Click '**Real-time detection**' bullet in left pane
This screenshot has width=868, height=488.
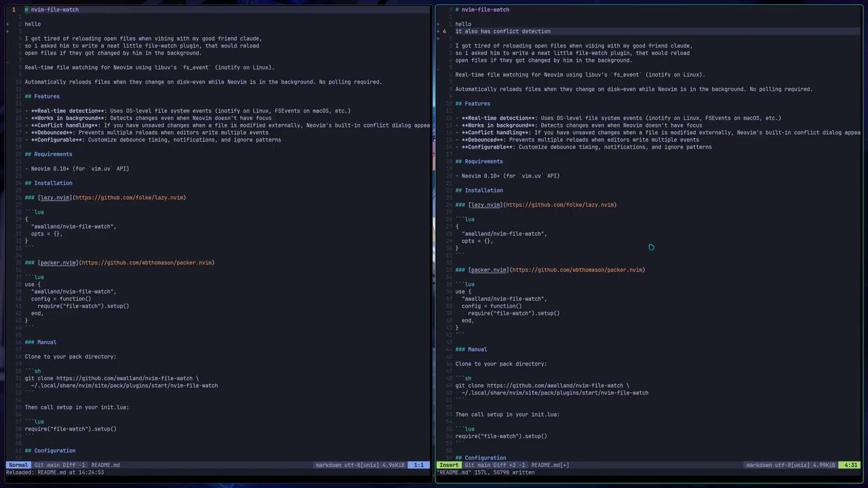(187, 110)
